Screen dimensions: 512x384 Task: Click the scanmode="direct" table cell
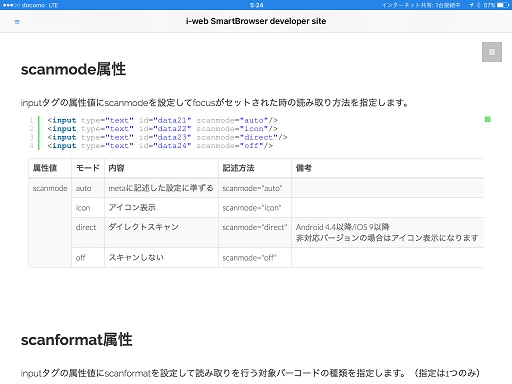255,233
